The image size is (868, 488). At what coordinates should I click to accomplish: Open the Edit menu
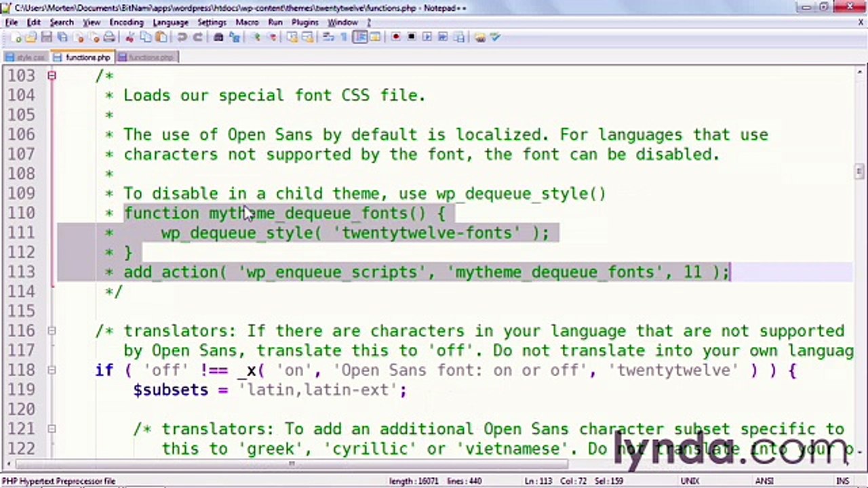click(x=33, y=22)
